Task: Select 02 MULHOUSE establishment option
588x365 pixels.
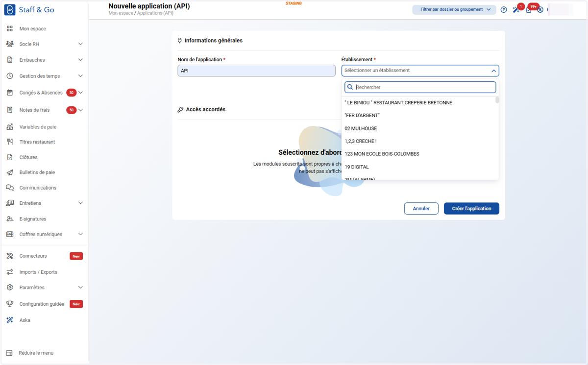Action: [420, 128]
